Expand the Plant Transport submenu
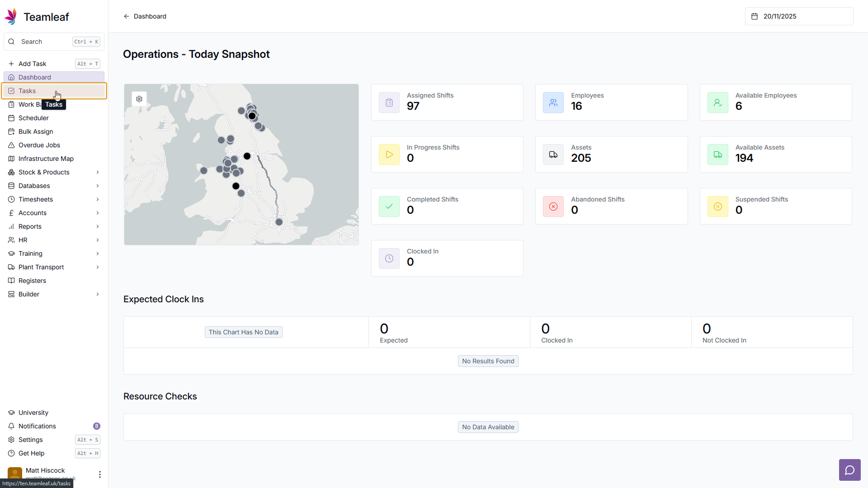This screenshot has height=488, width=868. [x=98, y=267]
